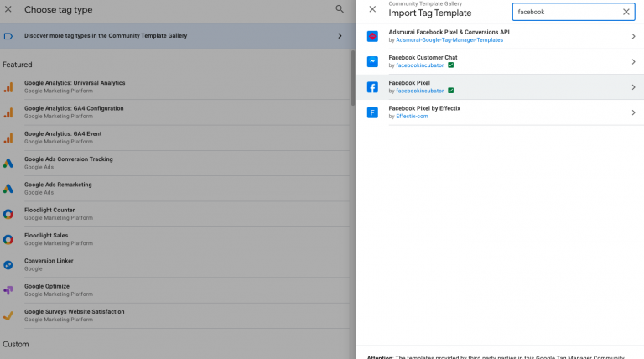644x359 pixels.
Task: Click the tag type list scrollbar
Action: pyautogui.click(x=353, y=78)
